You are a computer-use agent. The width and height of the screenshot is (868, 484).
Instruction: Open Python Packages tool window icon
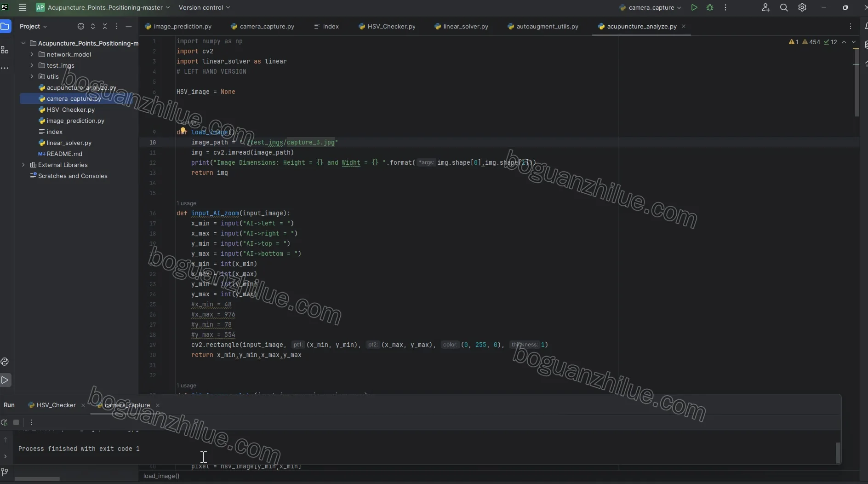5,362
